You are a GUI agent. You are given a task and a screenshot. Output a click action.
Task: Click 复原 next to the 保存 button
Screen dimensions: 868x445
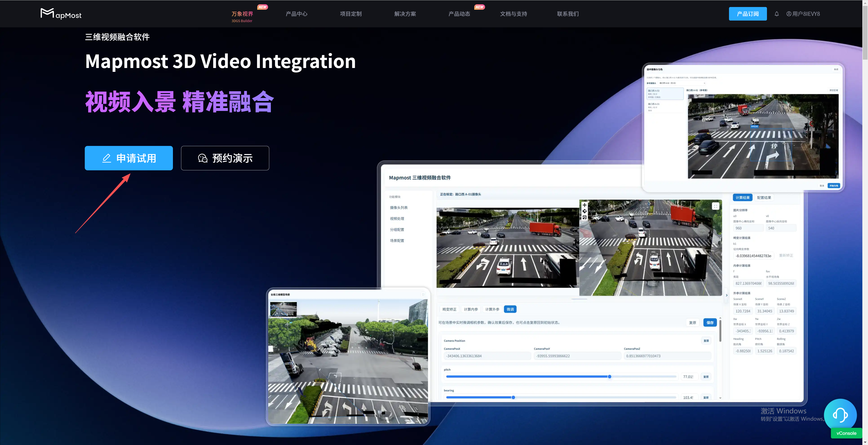pyautogui.click(x=692, y=323)
